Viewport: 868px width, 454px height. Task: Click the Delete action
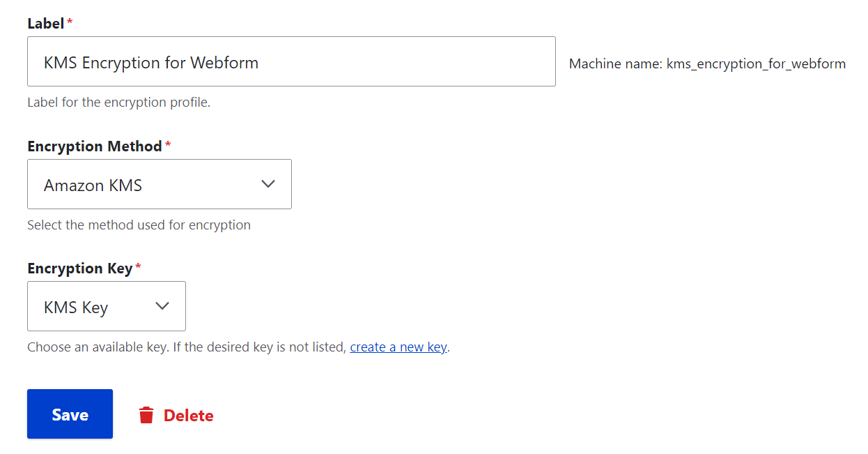point(188,414)
